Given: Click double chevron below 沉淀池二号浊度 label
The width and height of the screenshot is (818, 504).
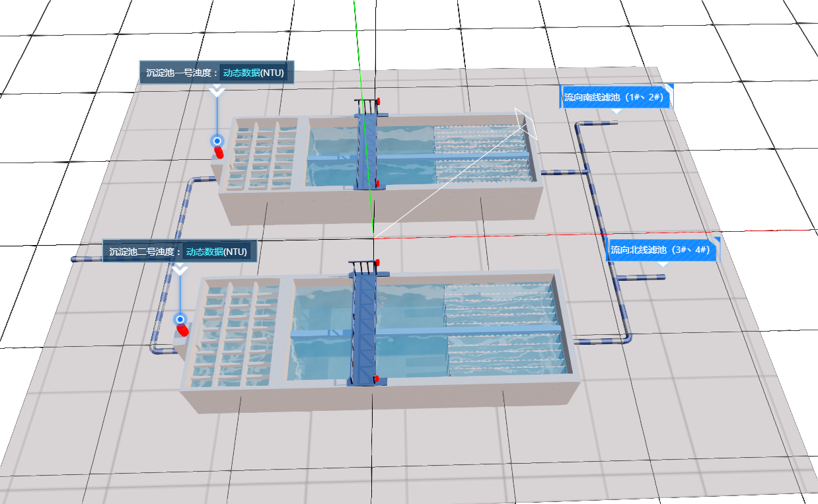Looking at the screenshot, I should (180, 270).
